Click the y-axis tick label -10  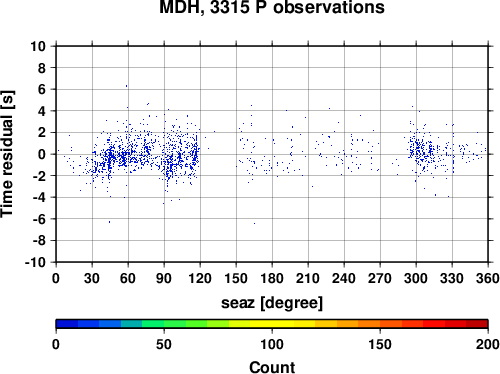point(35,262)
